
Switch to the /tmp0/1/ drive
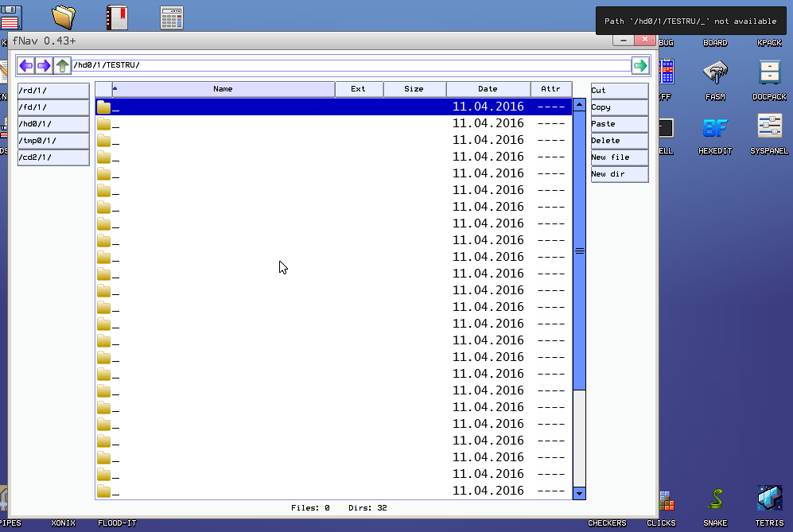[53, 141]
